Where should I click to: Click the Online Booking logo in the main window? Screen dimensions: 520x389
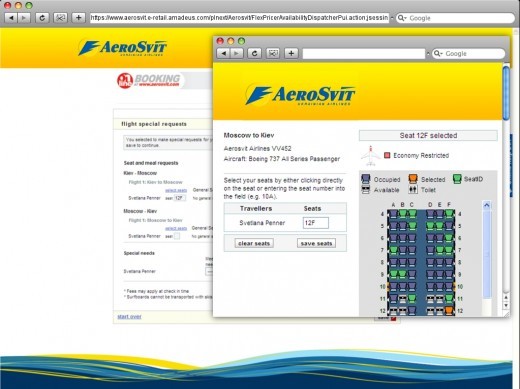pos(149,80)
